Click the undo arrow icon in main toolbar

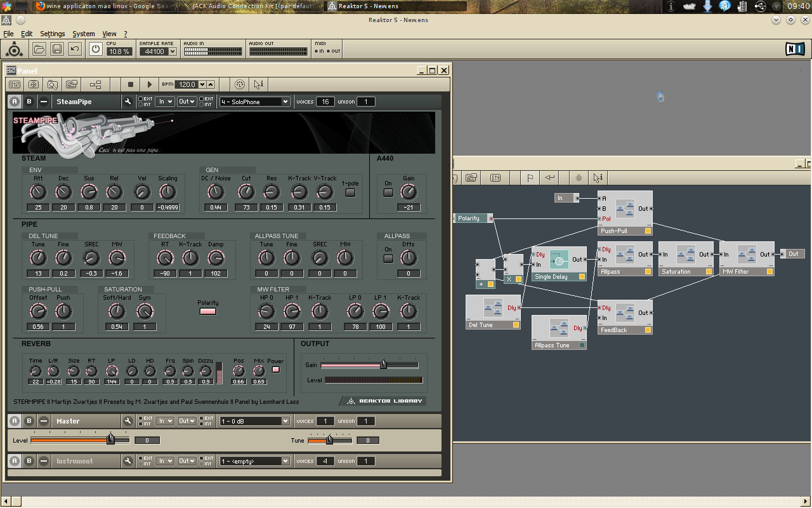click(x=74, y=49)
